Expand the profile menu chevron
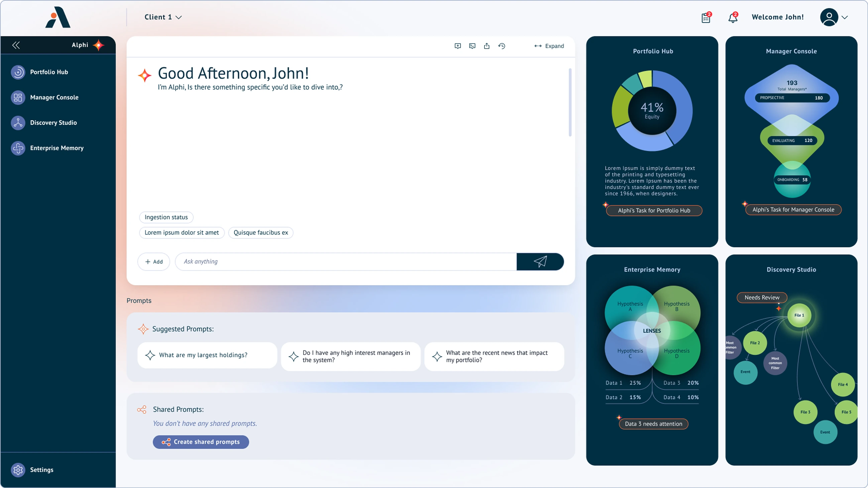This screenshot has width=868, height=488. coord(845,17)
